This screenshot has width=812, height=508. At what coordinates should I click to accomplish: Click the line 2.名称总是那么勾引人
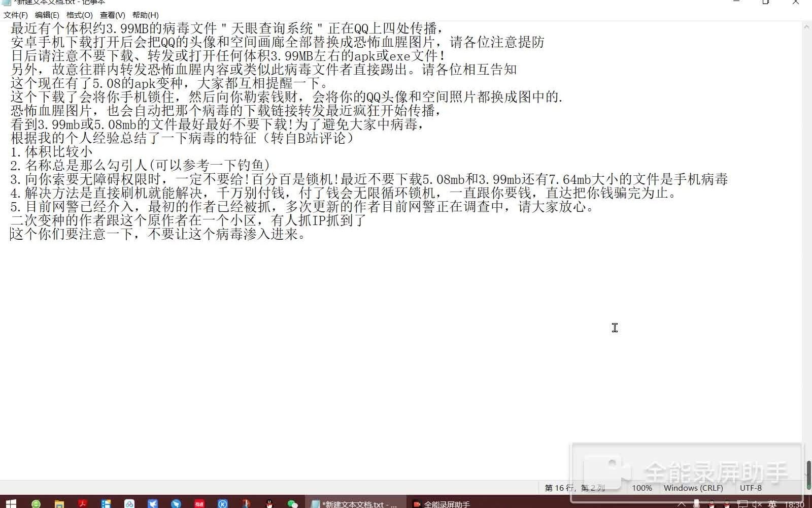click(x=140, y=166)
